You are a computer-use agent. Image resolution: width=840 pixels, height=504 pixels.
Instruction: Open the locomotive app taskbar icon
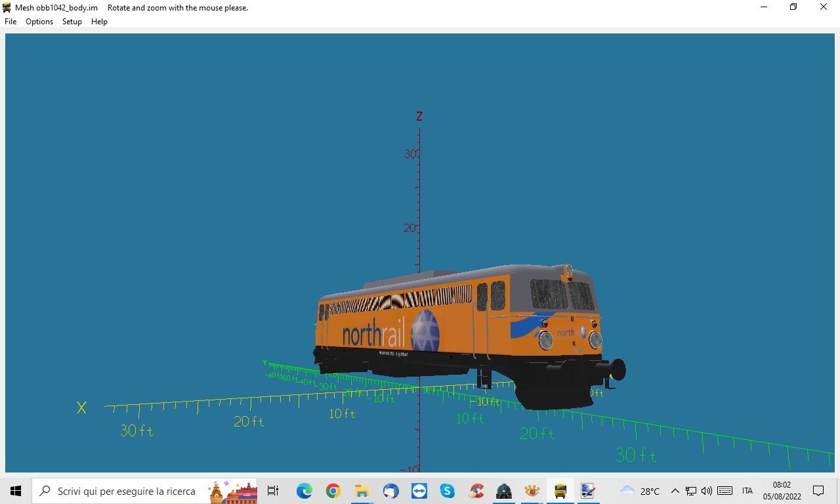pos(504,491)
